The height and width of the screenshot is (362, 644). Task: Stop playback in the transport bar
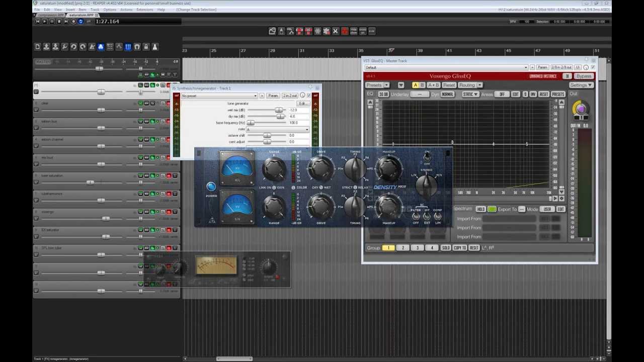tap(59, 22)
